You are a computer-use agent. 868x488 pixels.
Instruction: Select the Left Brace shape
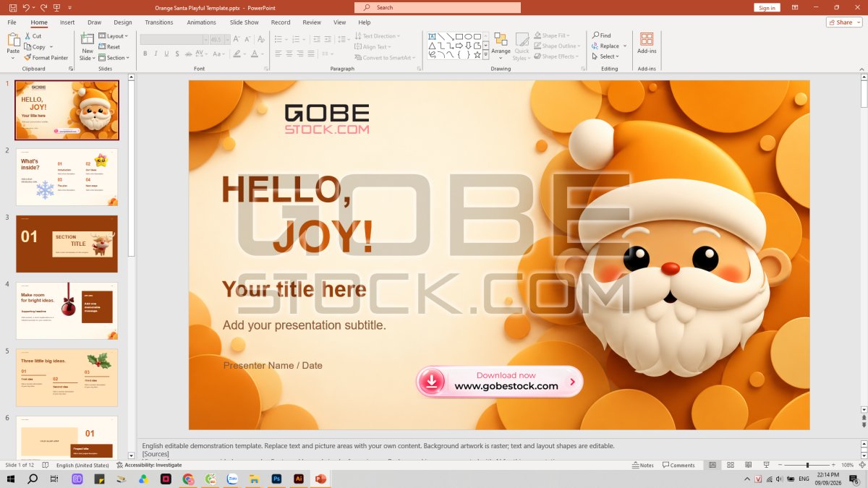point(459,54)
